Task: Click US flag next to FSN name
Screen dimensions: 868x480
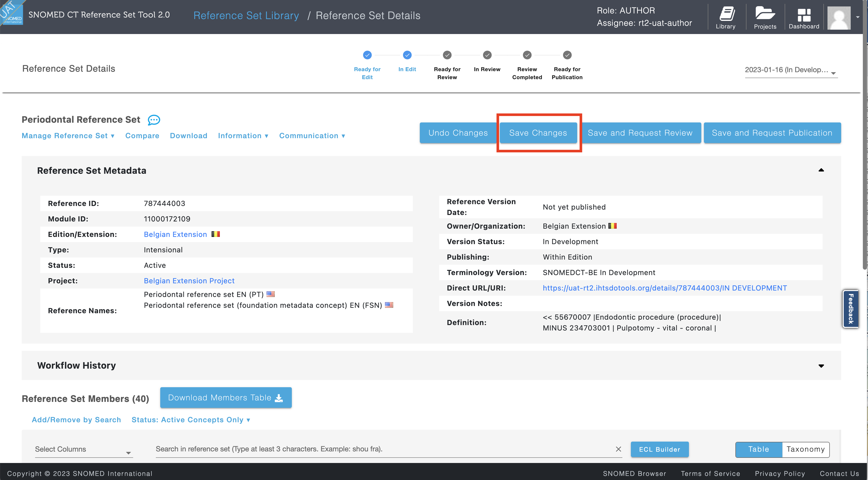Action: tap(389, 305)
